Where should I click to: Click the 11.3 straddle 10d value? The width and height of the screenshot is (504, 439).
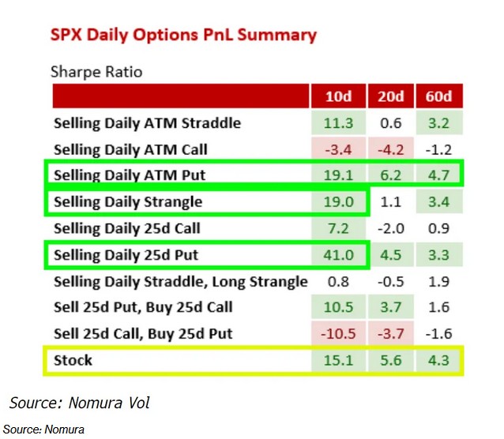click(x=338, y=123)
